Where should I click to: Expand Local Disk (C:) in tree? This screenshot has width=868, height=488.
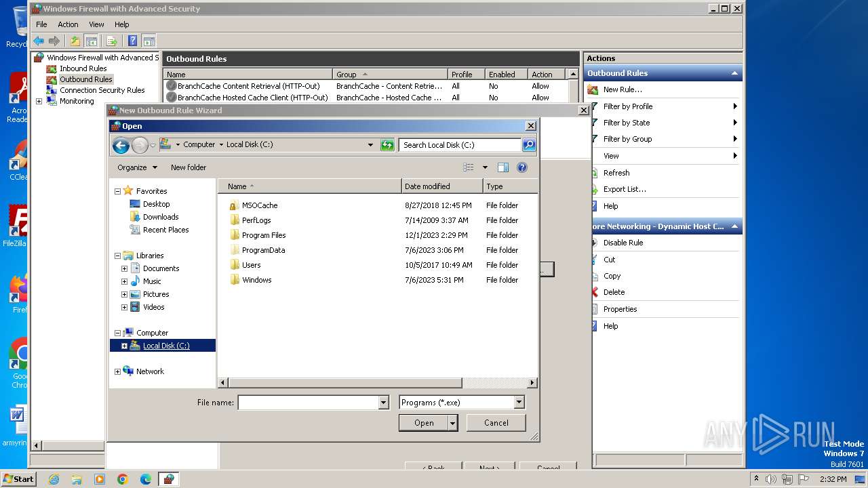pyautogui.click(x=124, y=346)
